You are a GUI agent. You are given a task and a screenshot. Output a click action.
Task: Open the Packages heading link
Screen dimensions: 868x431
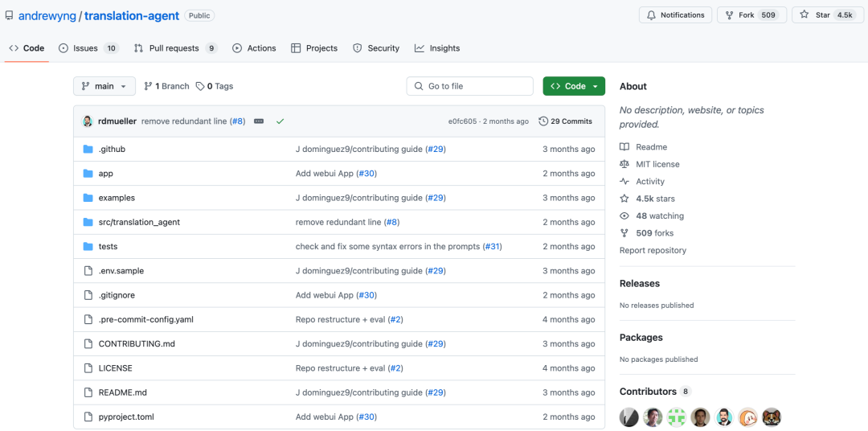(x=641, y=338)
